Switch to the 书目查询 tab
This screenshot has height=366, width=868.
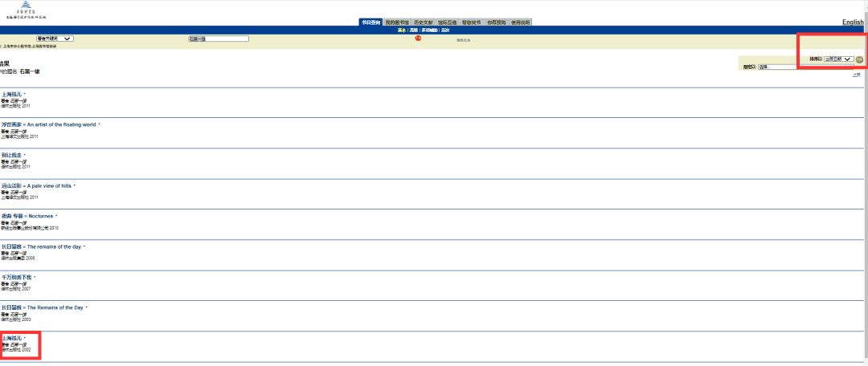tap(371, 22)
